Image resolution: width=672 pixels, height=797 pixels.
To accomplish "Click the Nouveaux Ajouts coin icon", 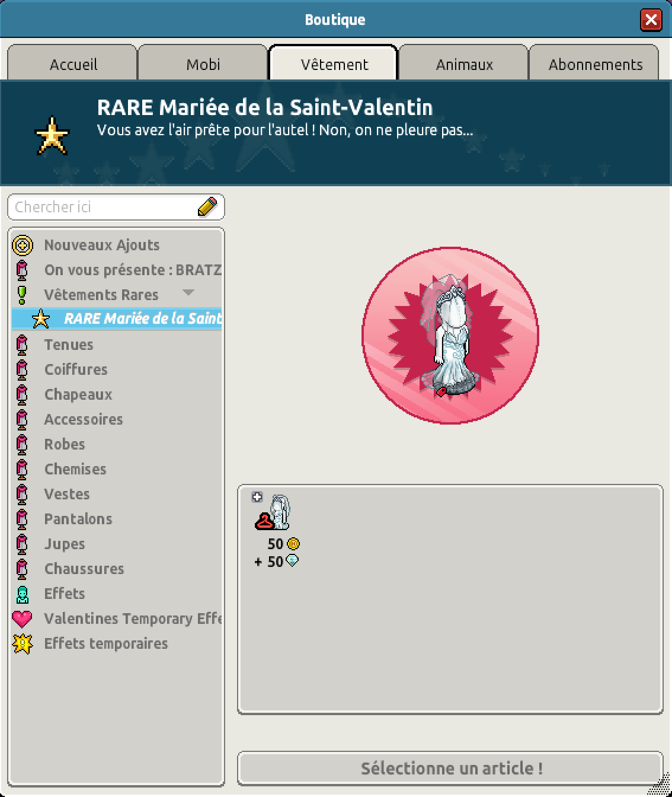I will point(23,245).
